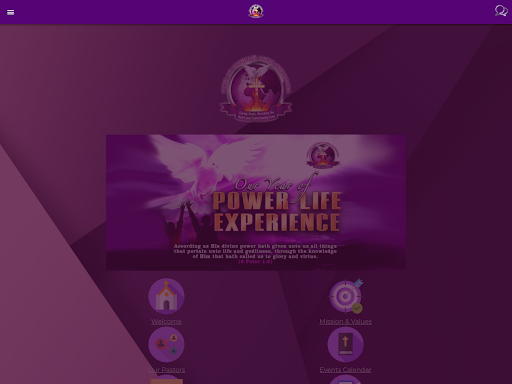Tap the large church emblem logo
Viewport: 512px width, 384px height.
[256, 89]
